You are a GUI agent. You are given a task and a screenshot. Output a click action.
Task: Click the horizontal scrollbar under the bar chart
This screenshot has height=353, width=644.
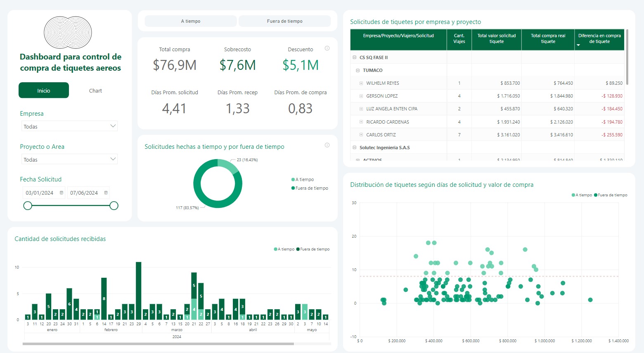click(158, 343)
